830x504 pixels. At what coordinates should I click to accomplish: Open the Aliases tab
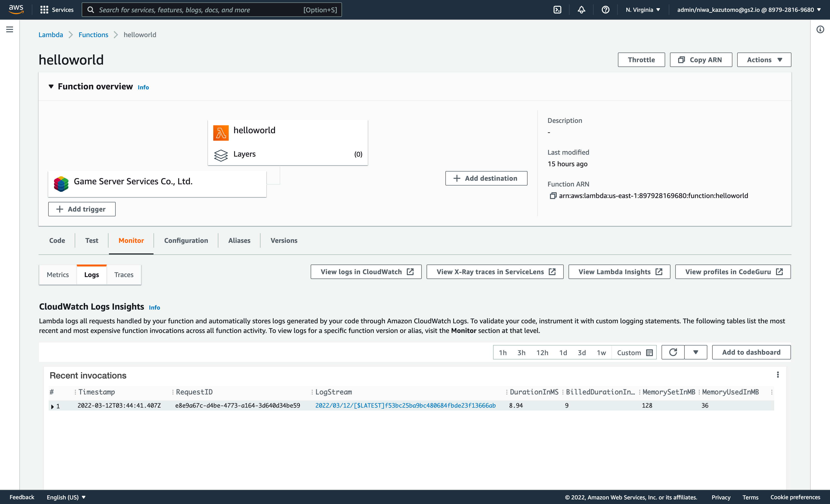click(239, 240)
